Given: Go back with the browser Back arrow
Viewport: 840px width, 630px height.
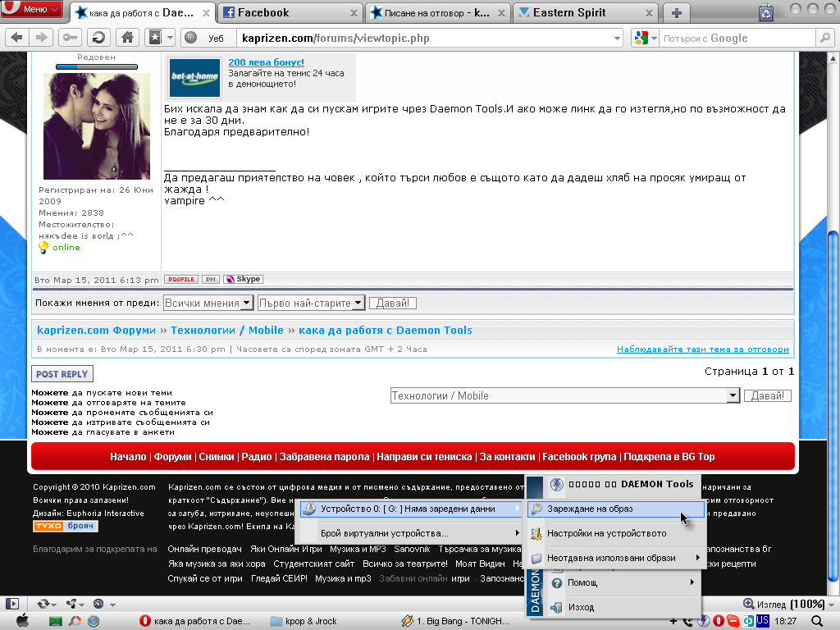Looking at the screenshot, I should point(16,38).
